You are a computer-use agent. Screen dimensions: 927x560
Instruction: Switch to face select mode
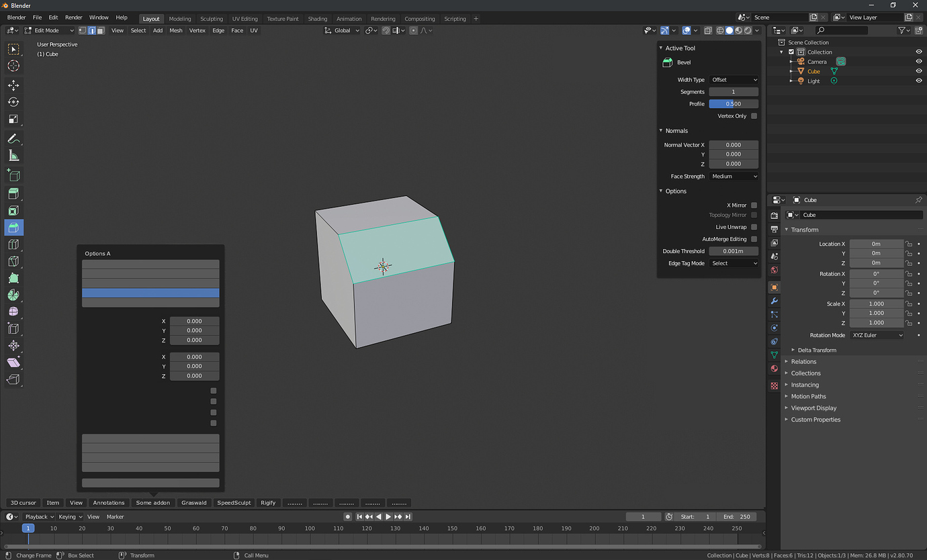pos(100,30)
